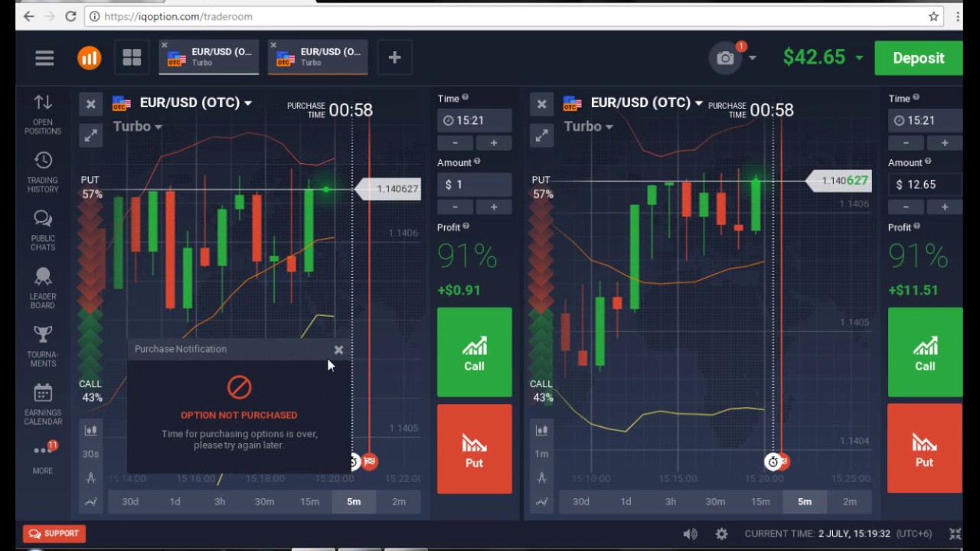Bookmark this page with the star

pyautogui.click(x=933, y=16)
